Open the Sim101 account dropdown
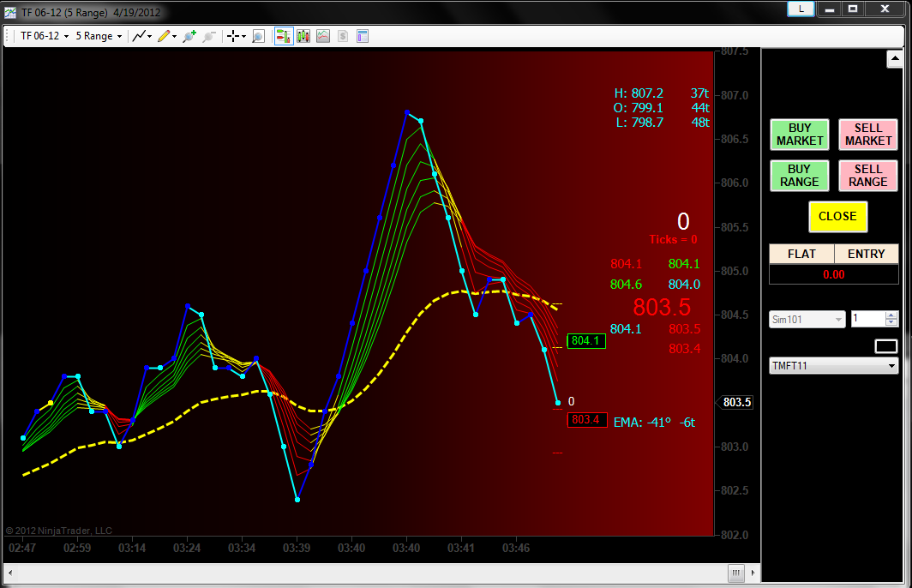 click(807, 320)
